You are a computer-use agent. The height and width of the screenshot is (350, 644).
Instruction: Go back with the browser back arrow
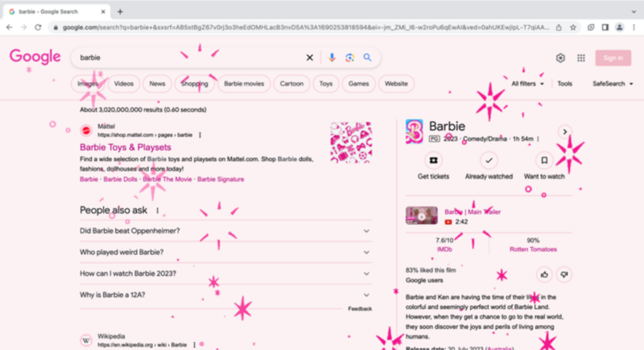pos(9,27)
